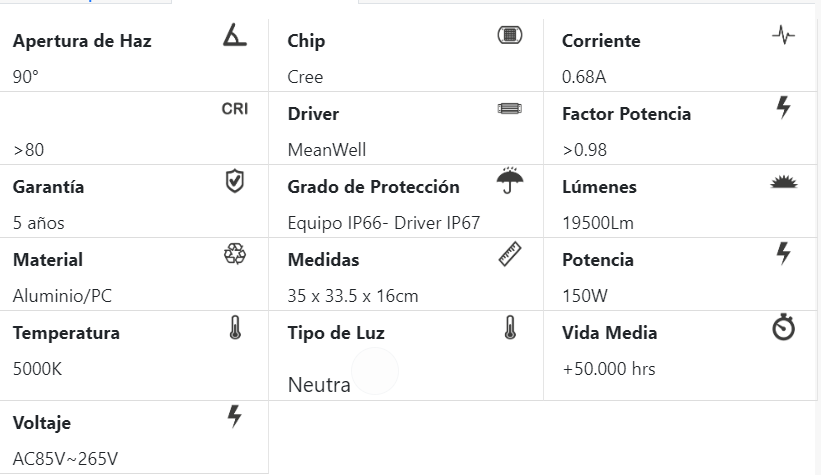Click the LED chip icon
Screen dimensions: 821x475
tap(510, 36)
